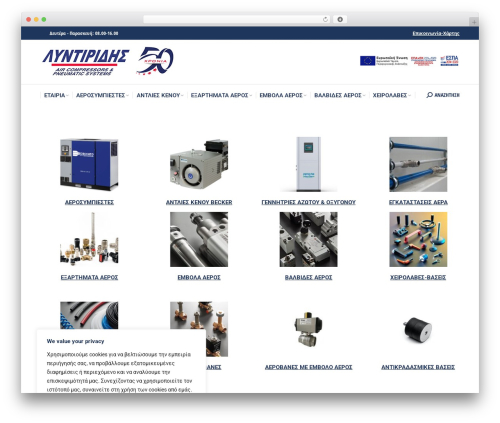Reload page using browser refresh icon
This screenshot has height=423, width=500.
pos(325,19)
